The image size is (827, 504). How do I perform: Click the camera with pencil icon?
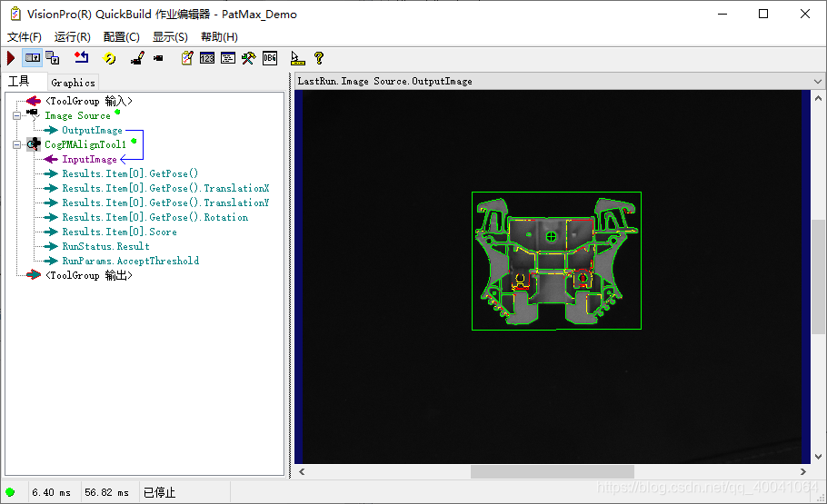(137, 58)
